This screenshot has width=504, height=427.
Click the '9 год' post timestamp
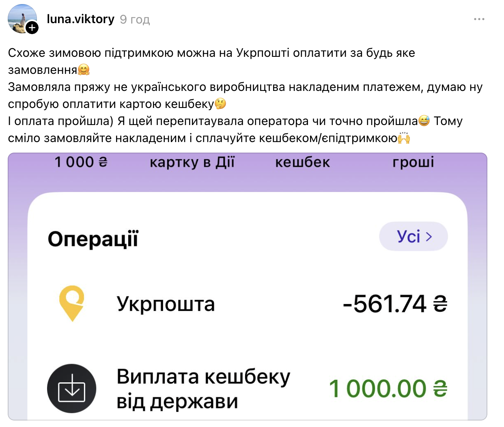click(135, 19)
